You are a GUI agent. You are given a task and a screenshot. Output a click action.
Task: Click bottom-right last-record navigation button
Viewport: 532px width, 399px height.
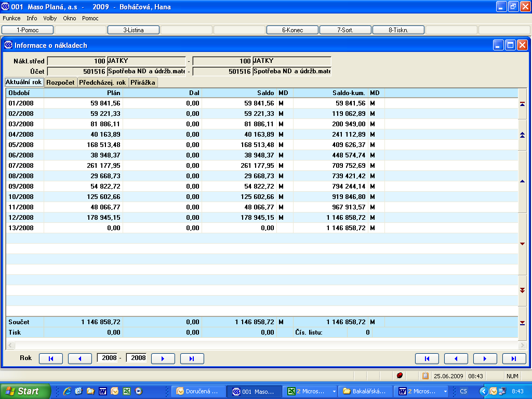514,358
